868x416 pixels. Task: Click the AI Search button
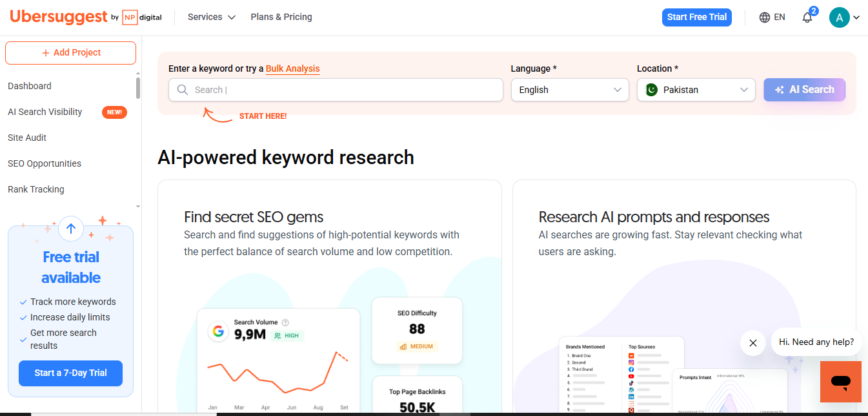805,90
